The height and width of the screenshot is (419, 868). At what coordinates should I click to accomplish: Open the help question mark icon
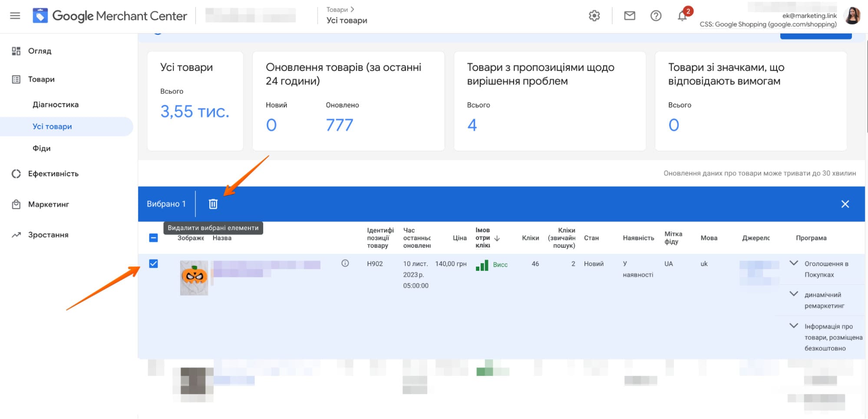656,16
